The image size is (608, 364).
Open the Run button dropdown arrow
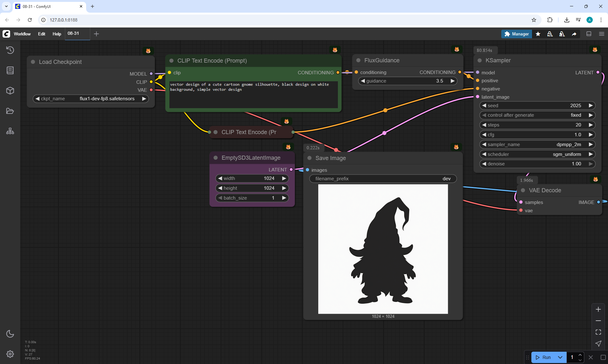click(x=560, y=357)
